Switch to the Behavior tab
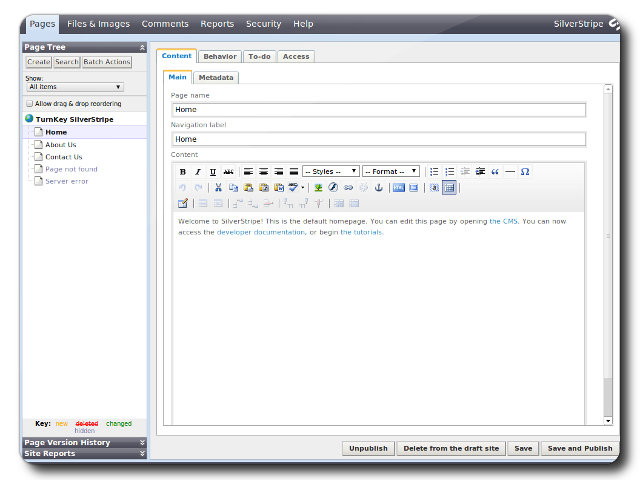Screen dimensions: 640x480 tap(220, 56)
